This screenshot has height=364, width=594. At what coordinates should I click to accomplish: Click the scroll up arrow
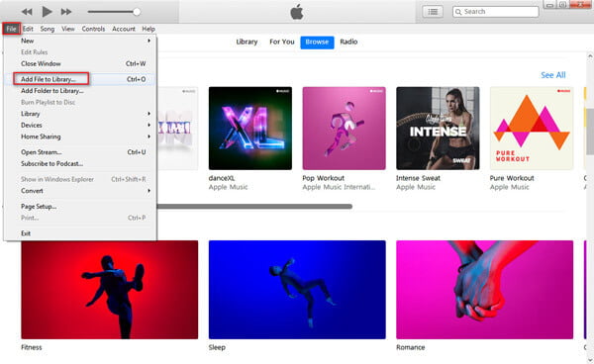pyautogui.click(x=590, y=56)
